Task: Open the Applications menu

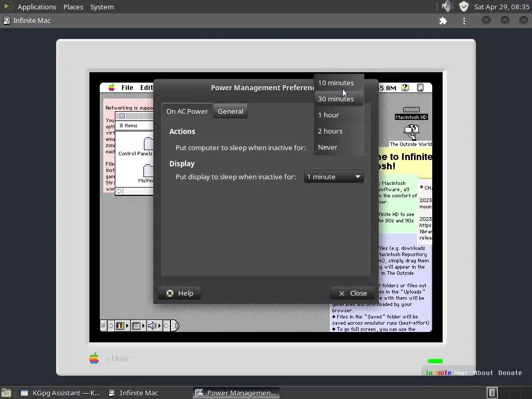Action: (37, 7)
